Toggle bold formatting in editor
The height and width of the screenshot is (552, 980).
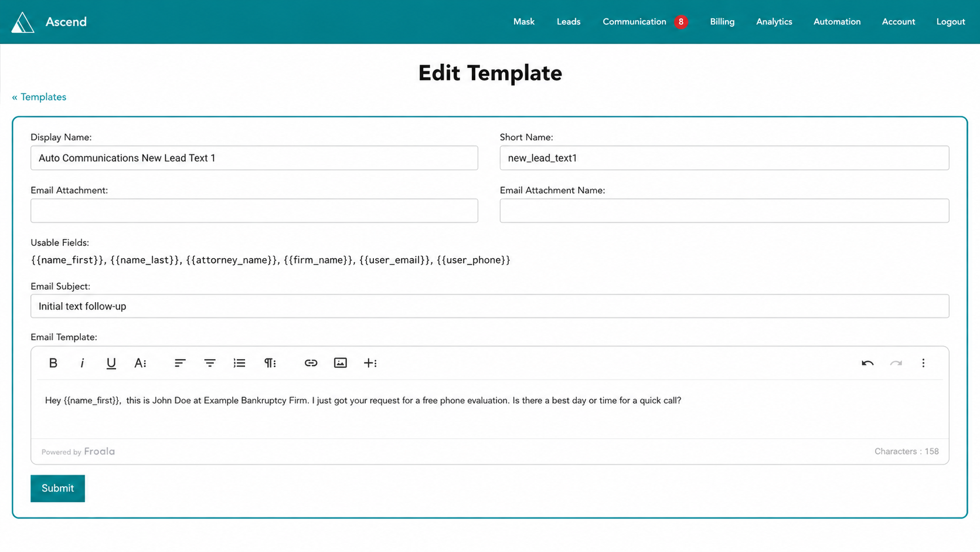53,363
